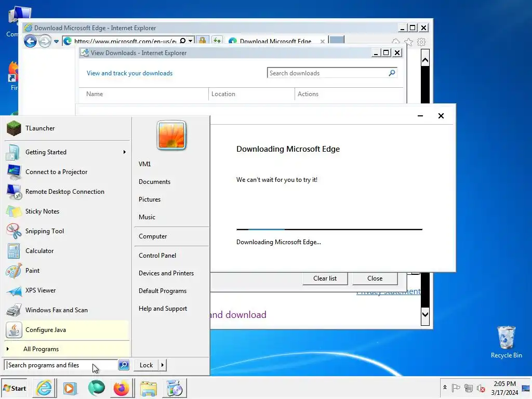Screen dimensions: 532x399
Task: Click the address bar search icon
Action: (182, 41)
